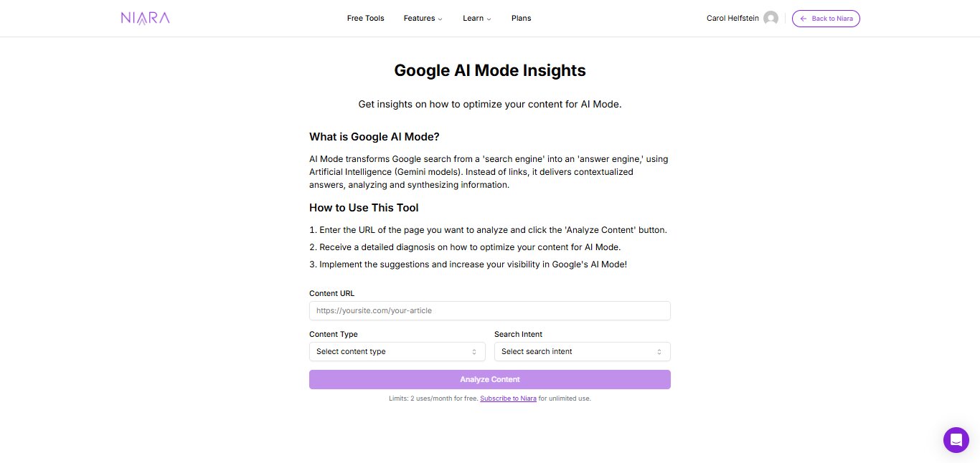Screen dimensions: 980x463
Task: Click the back arrow inside Back to Niara
Action: pos(804,19)
